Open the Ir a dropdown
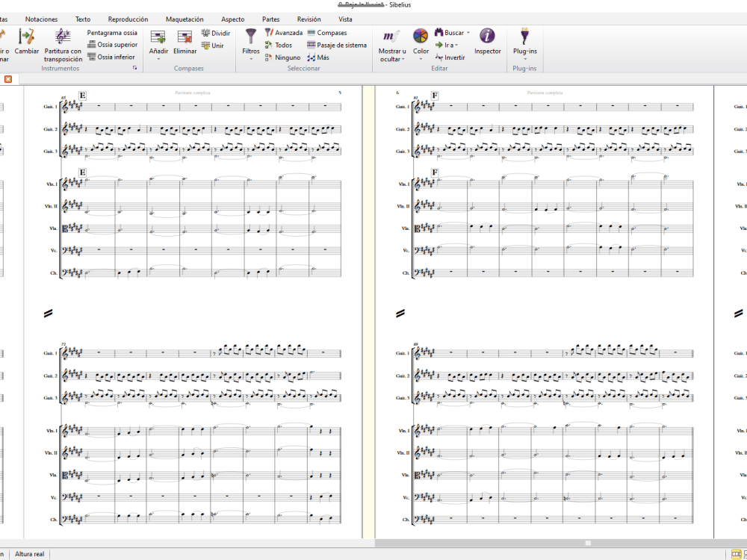The width and height of the screenshot is (747, 560). click(x=446, y=46)
